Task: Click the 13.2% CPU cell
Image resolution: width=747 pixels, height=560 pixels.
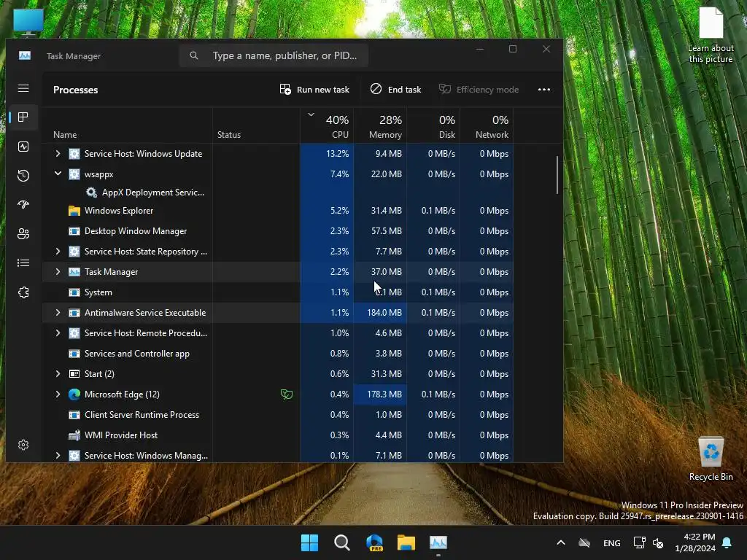Action: pos(327,153)
